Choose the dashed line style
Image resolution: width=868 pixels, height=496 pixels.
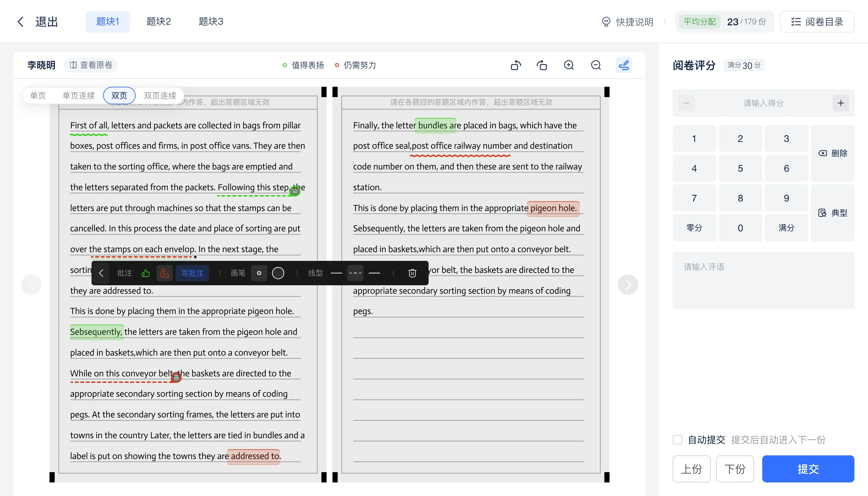[355, 273]
